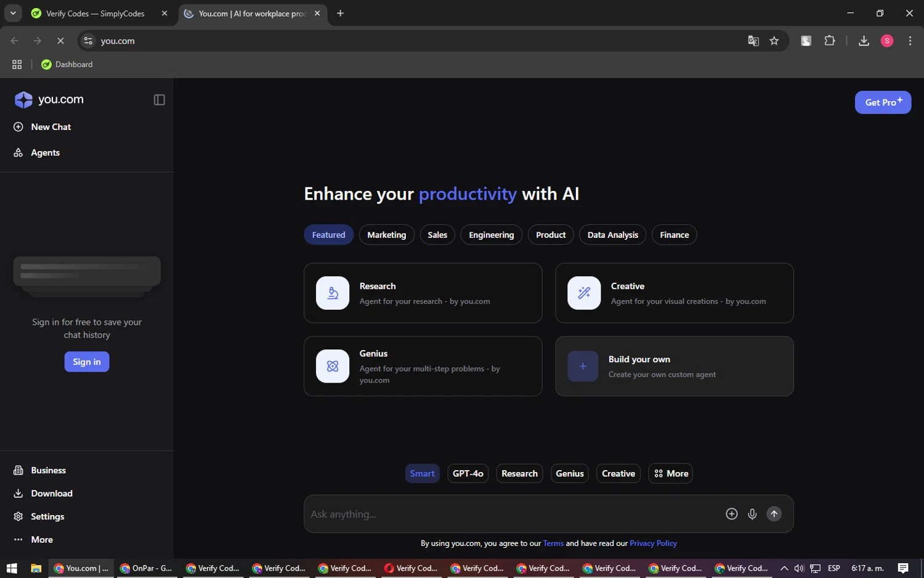Open the apps grid in bookmarks bar
This screenshot has height=578, width=924.
tap(17, 64)
